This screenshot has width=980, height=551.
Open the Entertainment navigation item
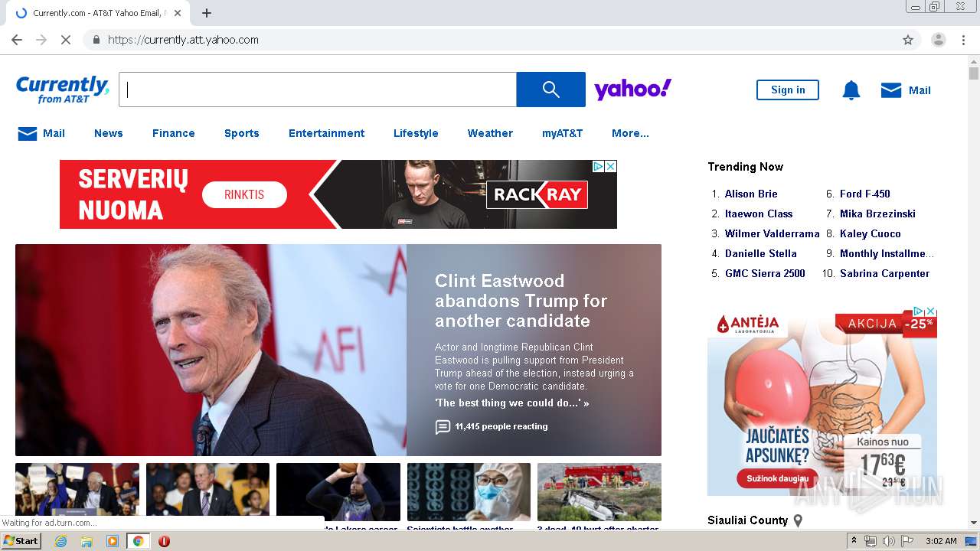tap(327, 133)
